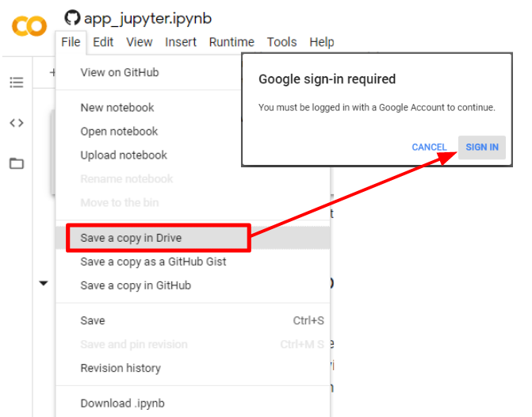Click SIGN IN button in dialog

tap(482, 147)
